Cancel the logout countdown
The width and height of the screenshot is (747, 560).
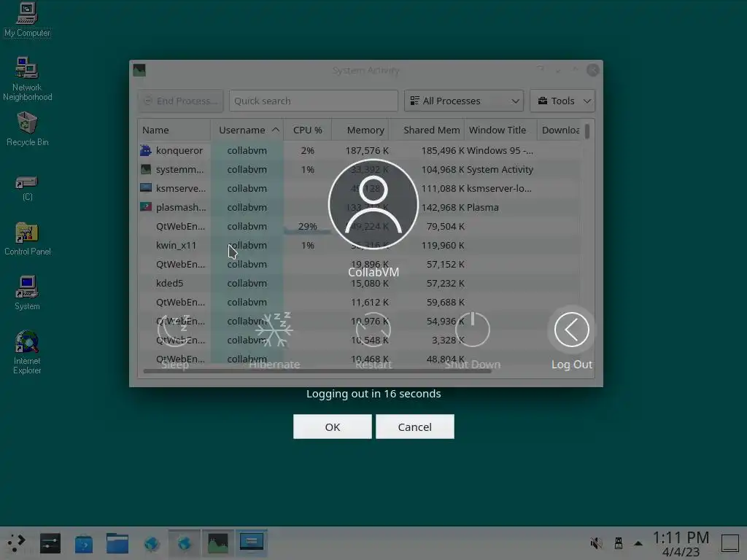coord(414,427)
